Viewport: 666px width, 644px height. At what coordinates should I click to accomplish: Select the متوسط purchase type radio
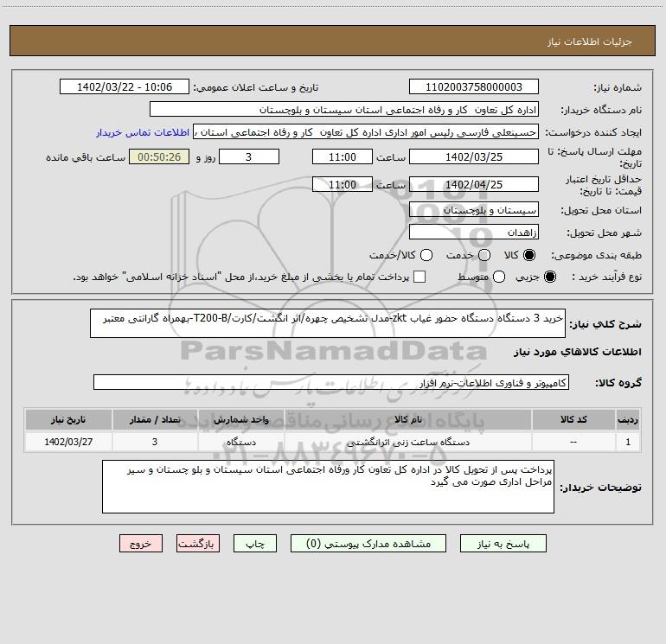click(x=499, y=277)
